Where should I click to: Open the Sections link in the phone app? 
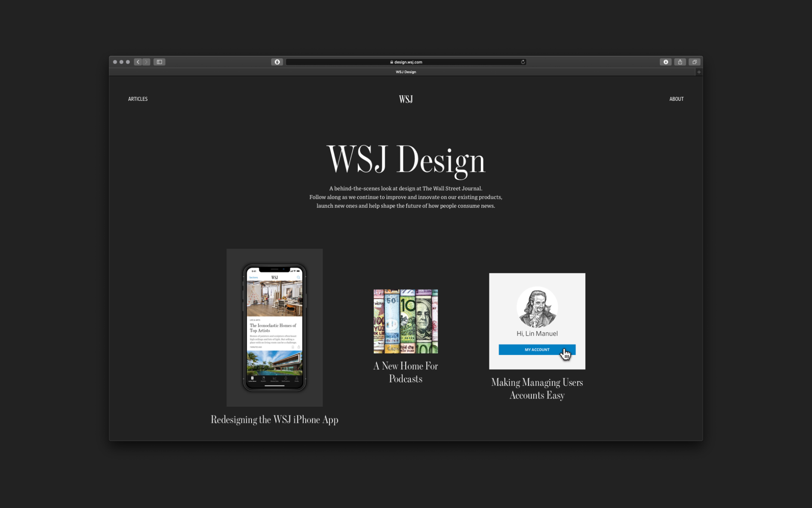(254, 277)
